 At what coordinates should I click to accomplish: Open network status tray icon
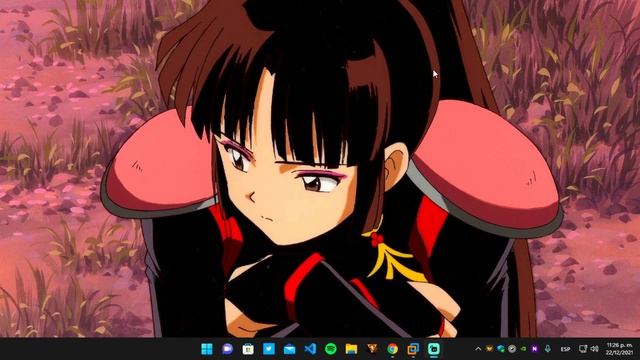pos(583,349)
